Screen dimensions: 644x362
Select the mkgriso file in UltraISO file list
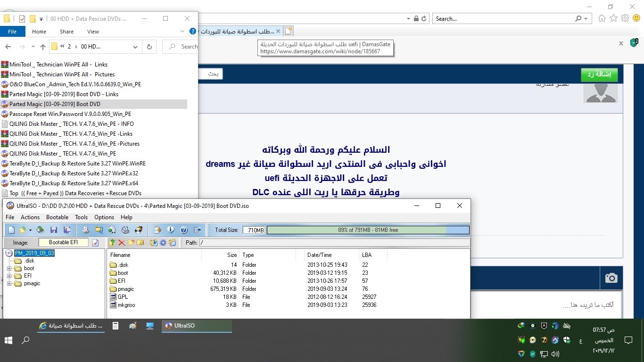click(126, 305)
